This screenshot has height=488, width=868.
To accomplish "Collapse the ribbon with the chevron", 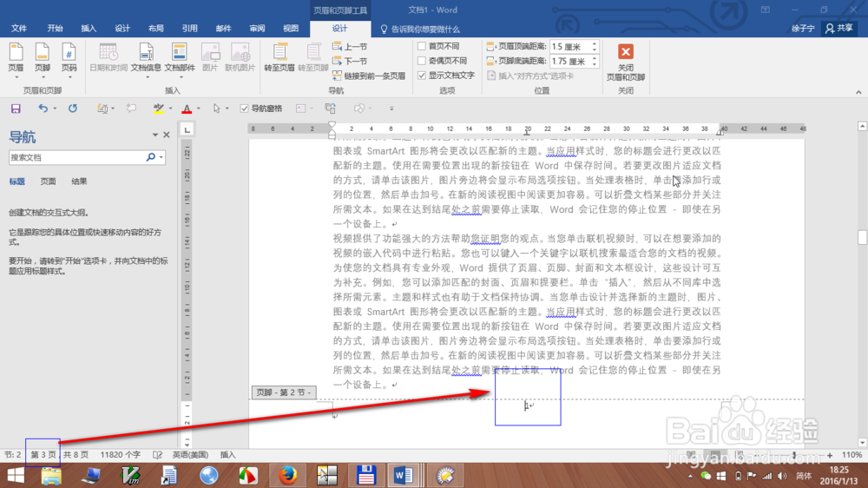I will 858,93.
